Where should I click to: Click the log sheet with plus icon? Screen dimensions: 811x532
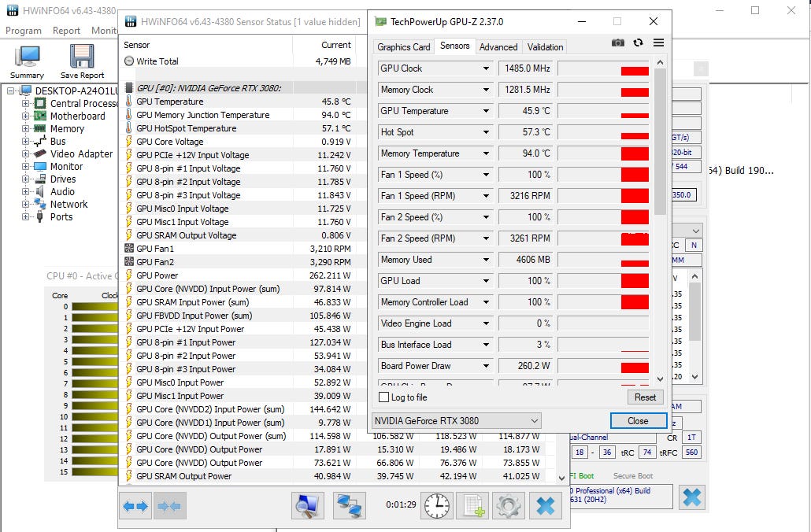point(472,505)
